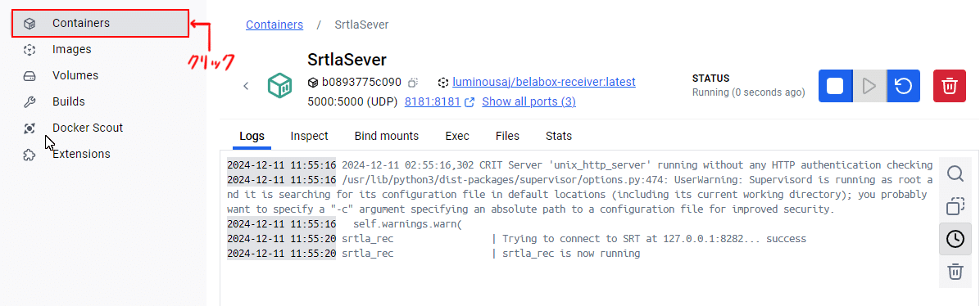This screenshot has height=306, width=980.
Task: Clear the logs with the trash icon
Action: tap(955, 272)
